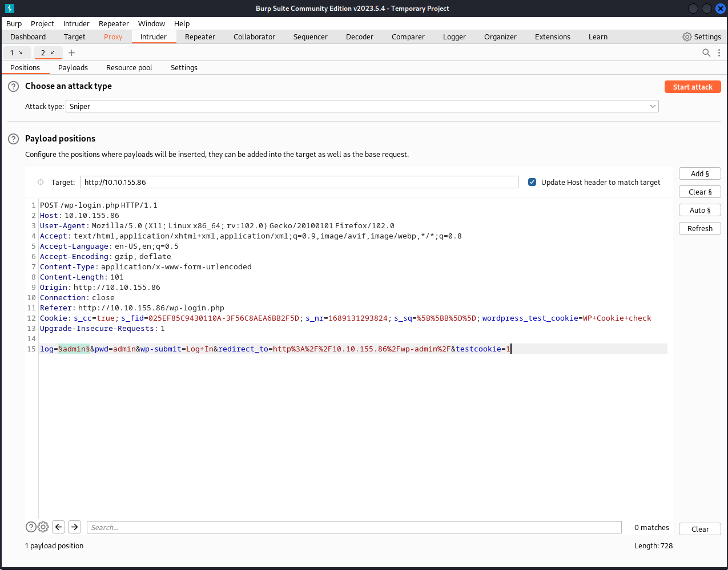Open editor search settings gear icon
The image size is (728, 570).
[x=43, y=527]
